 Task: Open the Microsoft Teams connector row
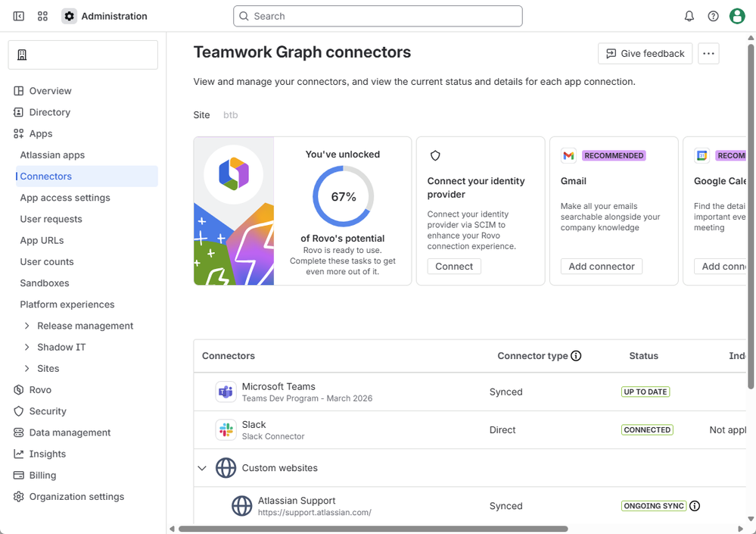[x=470, y=392]
